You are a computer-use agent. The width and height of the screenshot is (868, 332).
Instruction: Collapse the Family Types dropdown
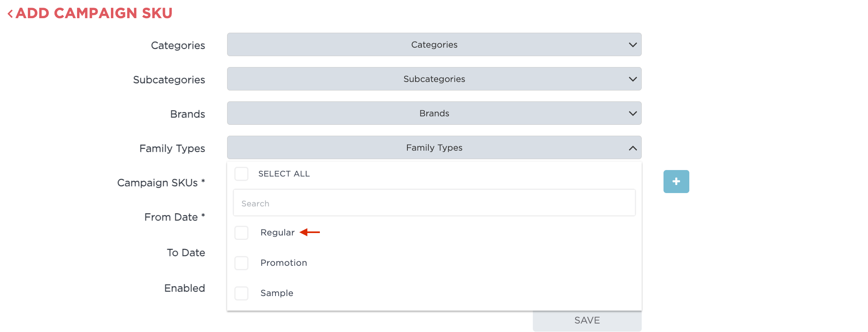434,147
